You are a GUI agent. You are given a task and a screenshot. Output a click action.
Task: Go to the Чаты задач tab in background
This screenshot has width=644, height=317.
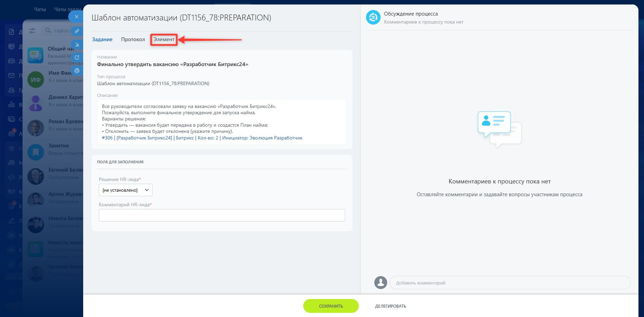tap(68, 9)
